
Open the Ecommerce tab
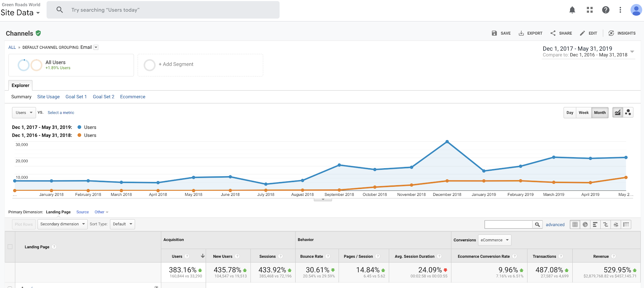tap(132, 97)
